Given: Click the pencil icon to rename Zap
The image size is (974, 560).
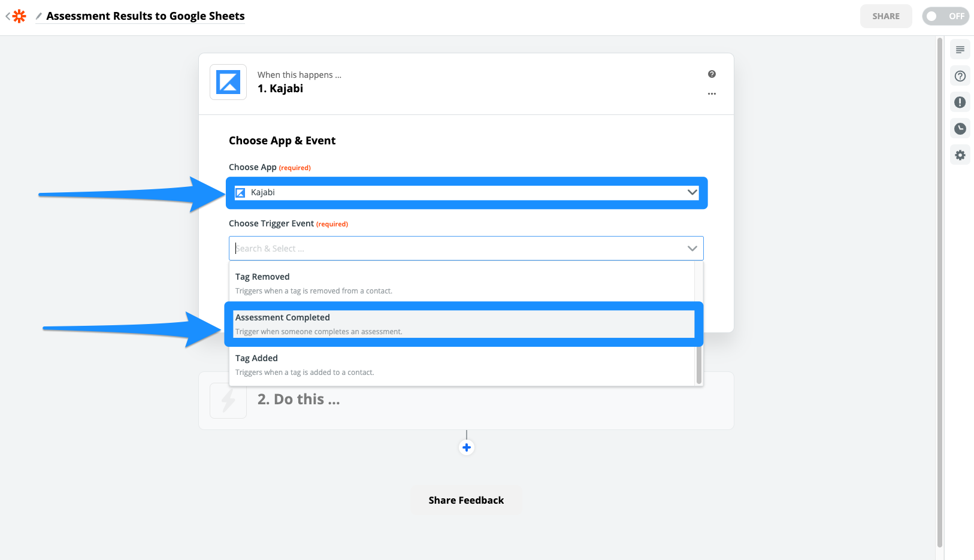Looking at the screenshot, I should (39, 16).
